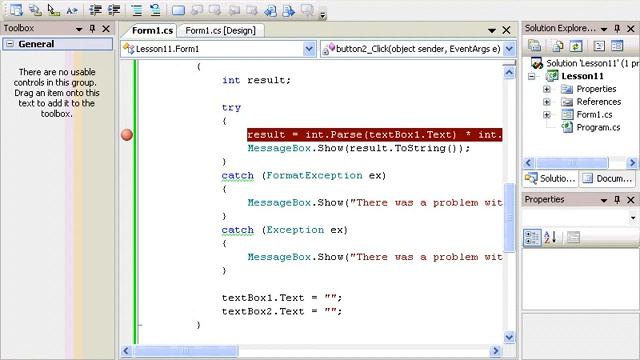The width and height of the screenshot is (640, 360).
Task: Clear all bookmarks icon
Action: (307, 10)
